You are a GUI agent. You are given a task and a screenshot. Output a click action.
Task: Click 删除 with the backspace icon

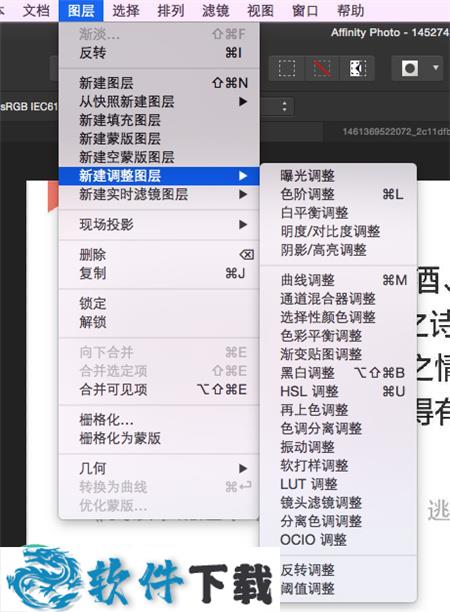[159, 255]
